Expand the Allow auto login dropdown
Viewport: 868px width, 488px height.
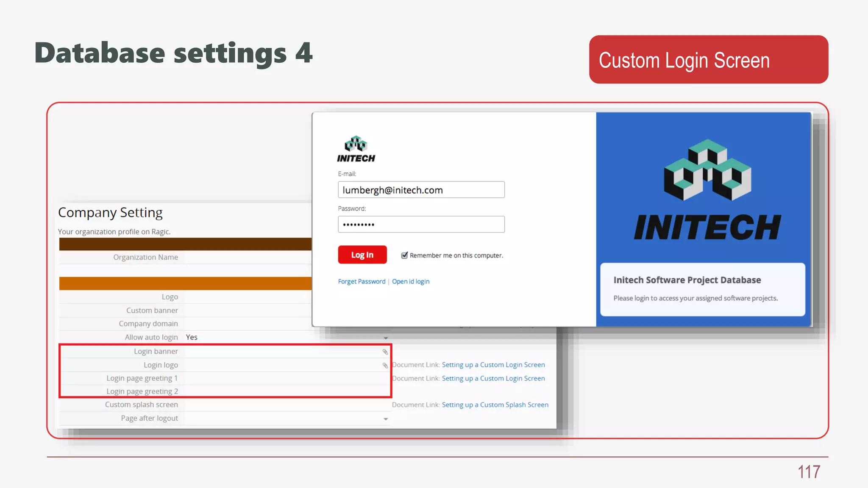386,338
